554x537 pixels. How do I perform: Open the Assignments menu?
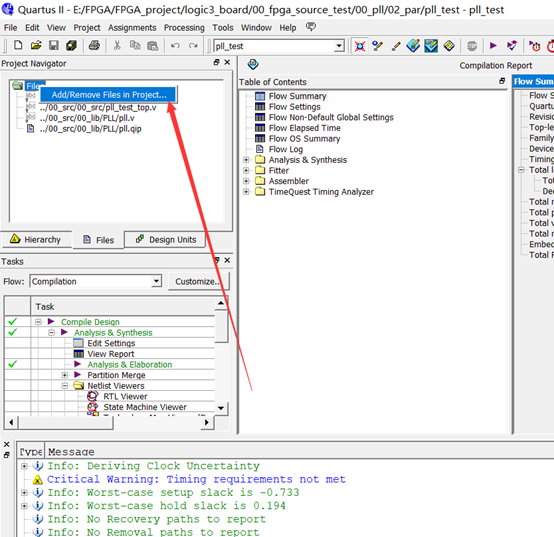(132, 28)
